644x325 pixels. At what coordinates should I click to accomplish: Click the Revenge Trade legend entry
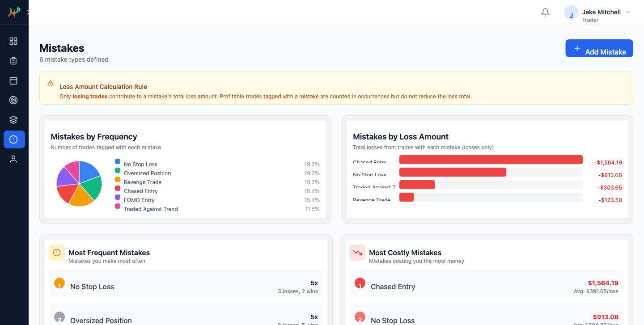142,182
